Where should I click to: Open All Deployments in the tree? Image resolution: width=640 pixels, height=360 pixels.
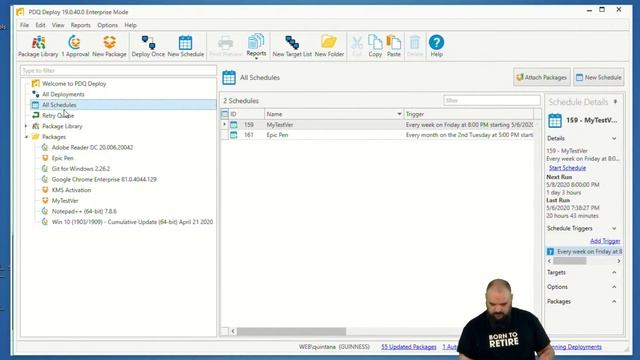[63, 94]
